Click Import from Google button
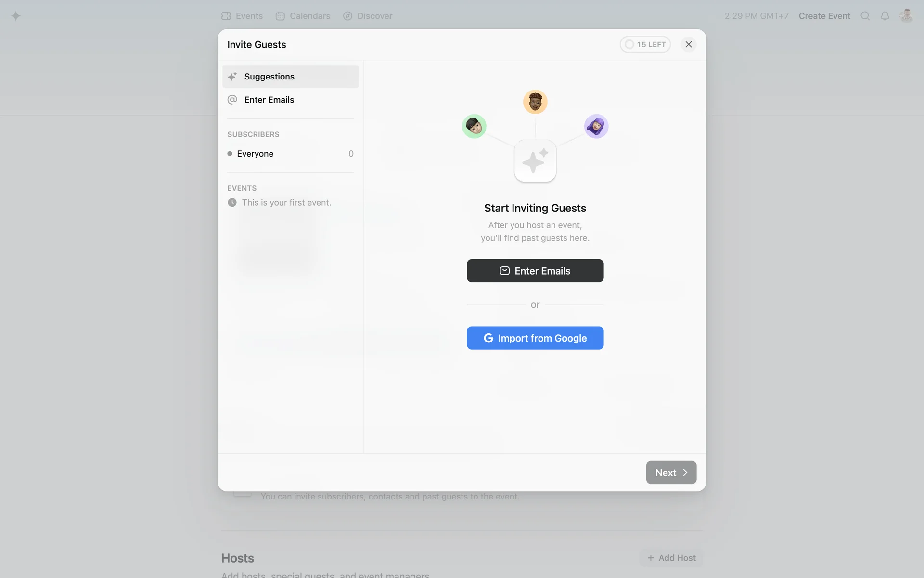 (x=535, y=338)
